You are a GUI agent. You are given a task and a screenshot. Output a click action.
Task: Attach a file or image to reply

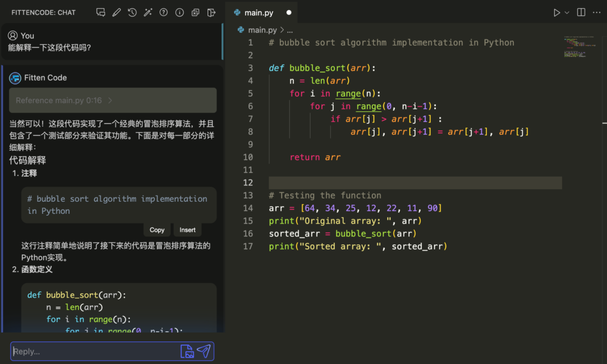(x=187, y=351)
